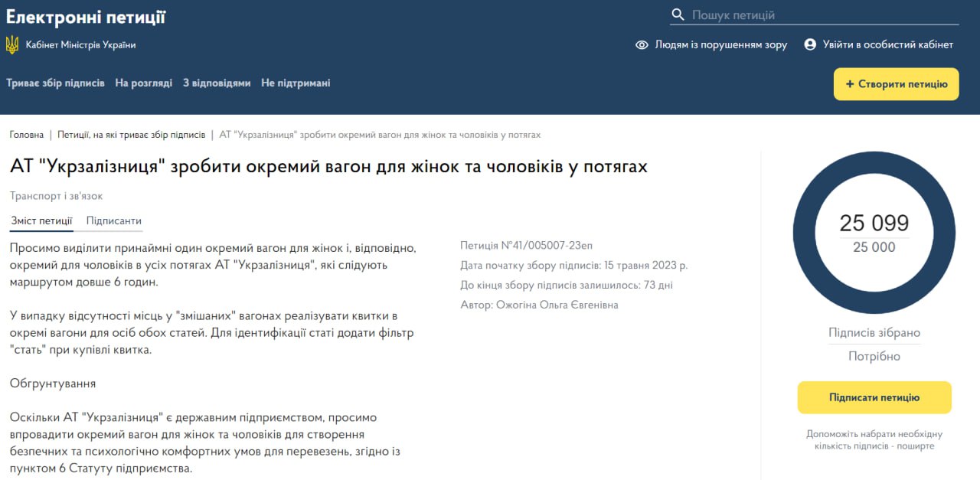Click the Ukrainian trident emblem icon

pyautogui.click(x=12, y=44)
